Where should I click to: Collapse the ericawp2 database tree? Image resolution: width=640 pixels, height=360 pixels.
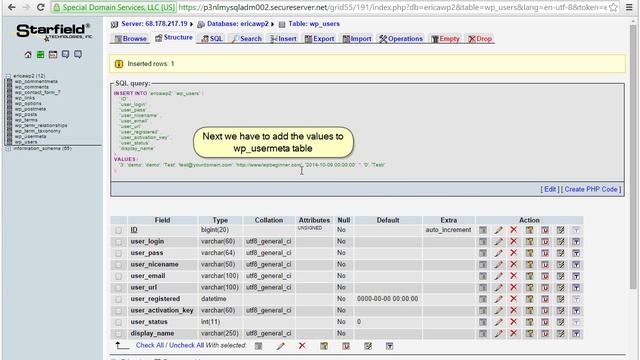[x=8, y=76]
